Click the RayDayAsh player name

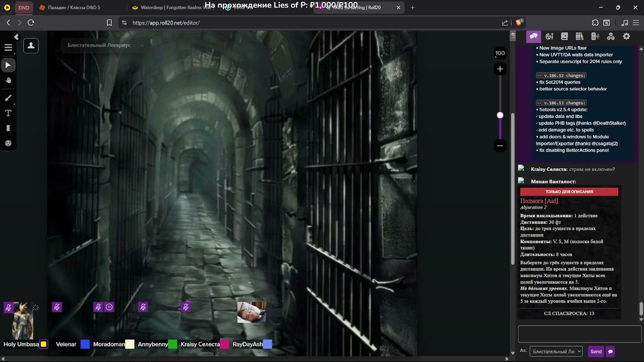[248, 344]
